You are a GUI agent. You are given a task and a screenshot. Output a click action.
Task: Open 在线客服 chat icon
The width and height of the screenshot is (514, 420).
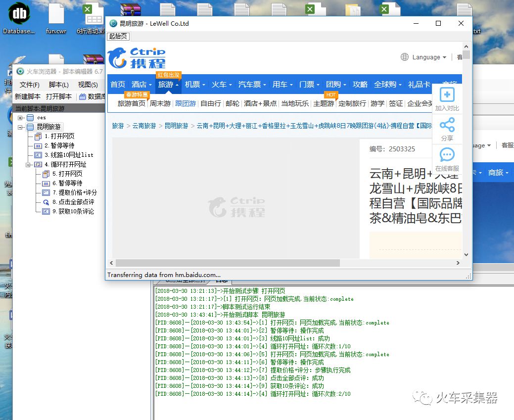click(x=447, y=155)
